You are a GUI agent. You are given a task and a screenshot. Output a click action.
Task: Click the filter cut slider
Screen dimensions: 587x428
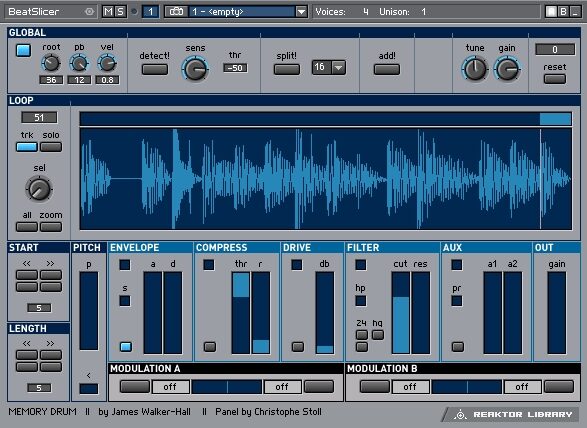(x=401, y=313)
